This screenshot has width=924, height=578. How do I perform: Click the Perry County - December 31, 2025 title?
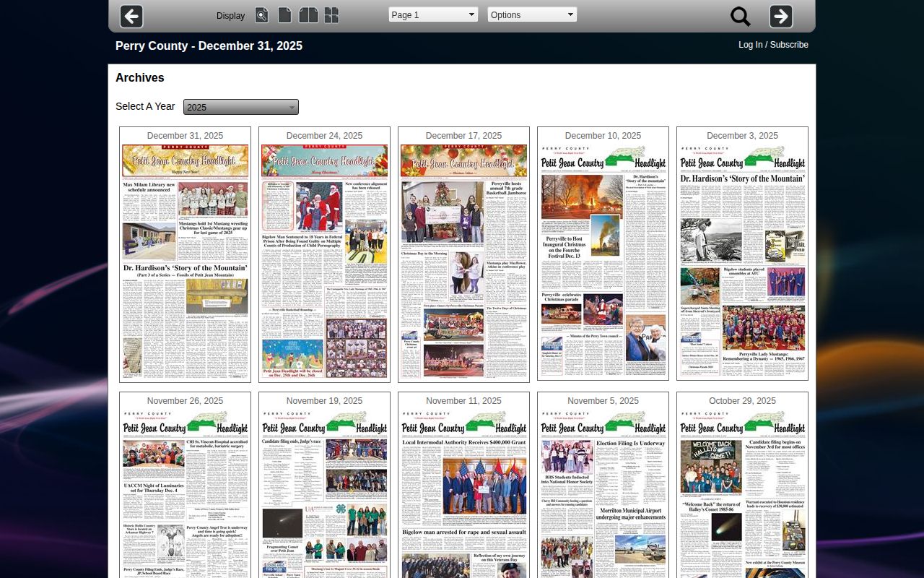209,46
